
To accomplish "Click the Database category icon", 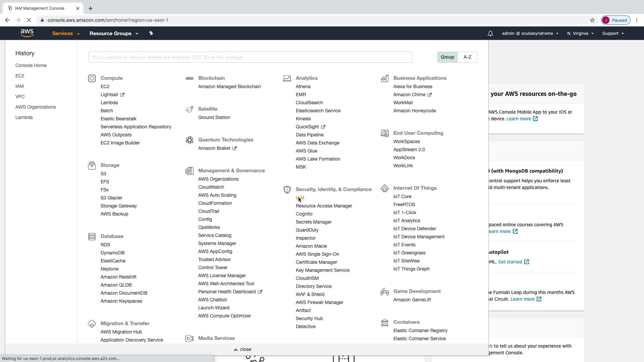I will click(x=92, y=237).
